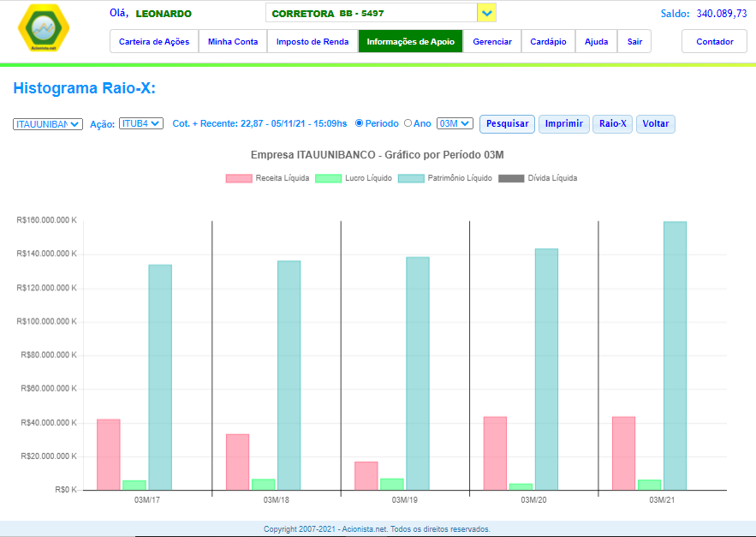
Task: Click the R$100.000.000 K axis label
Action: tap(47, 322)
